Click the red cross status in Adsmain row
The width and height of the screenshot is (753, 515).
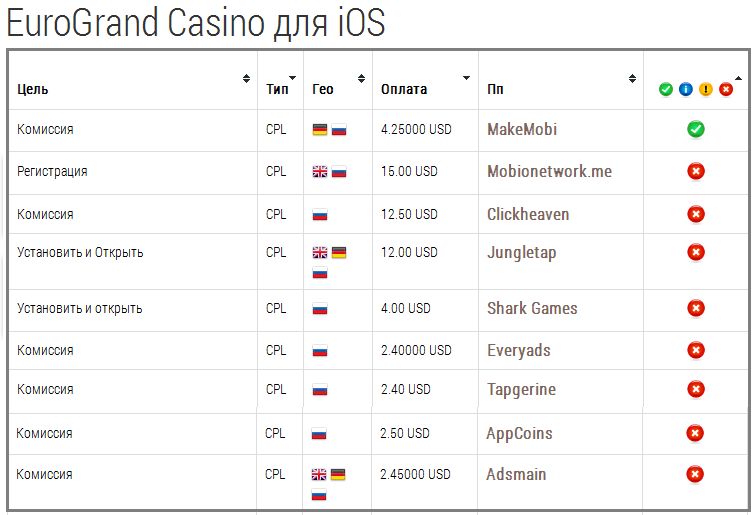(694, 474)
